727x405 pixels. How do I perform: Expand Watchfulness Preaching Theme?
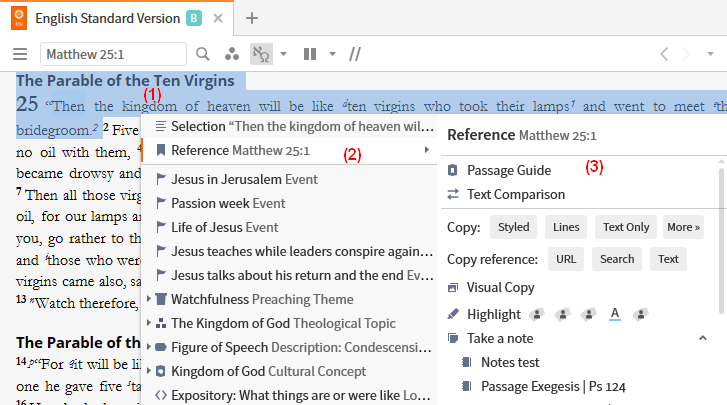[148, 299]
